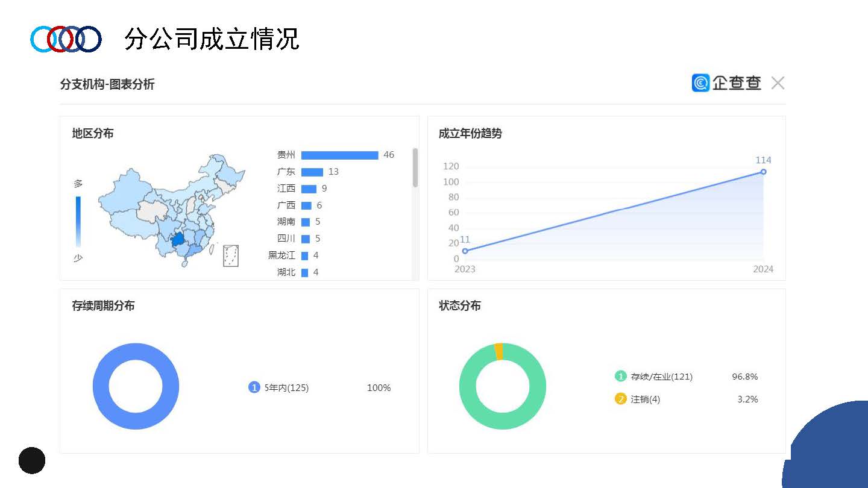Click the green number 1 legend badge

pos(621,377)
